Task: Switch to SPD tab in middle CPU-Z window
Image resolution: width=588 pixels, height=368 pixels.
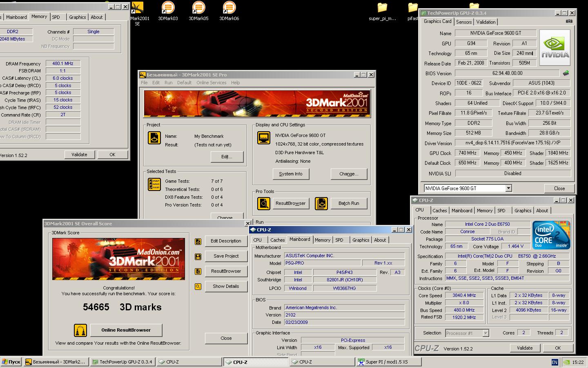Action: click(339, 240)
